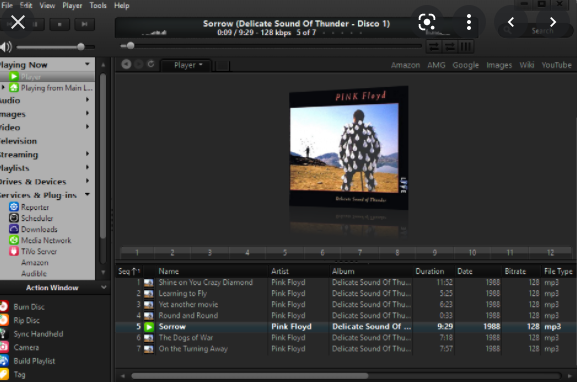Expand the Images section arrow

click(88, 113)
